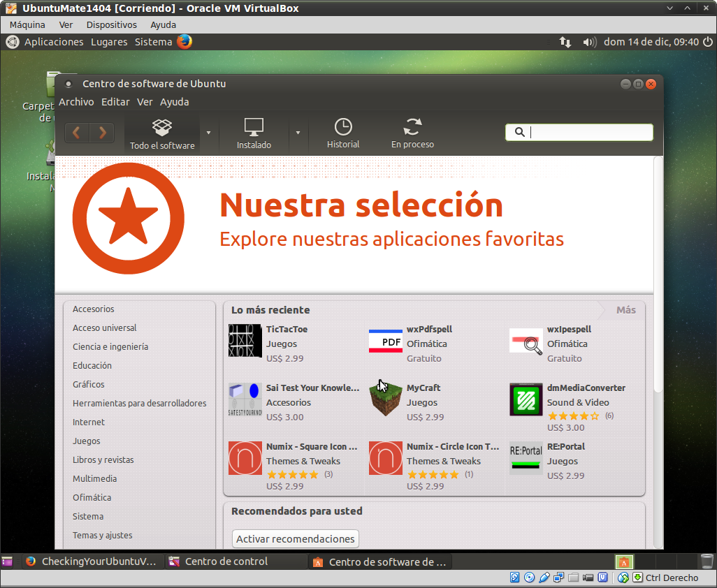Show the Historial clock icon
The width and height of the screenshot is (717, 588).
tap(343, 127)
